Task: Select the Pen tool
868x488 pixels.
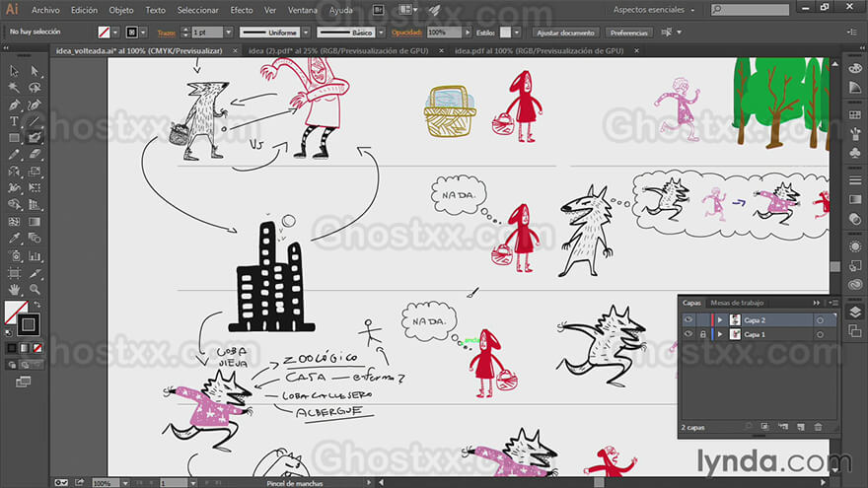Action: click(14, 105)
